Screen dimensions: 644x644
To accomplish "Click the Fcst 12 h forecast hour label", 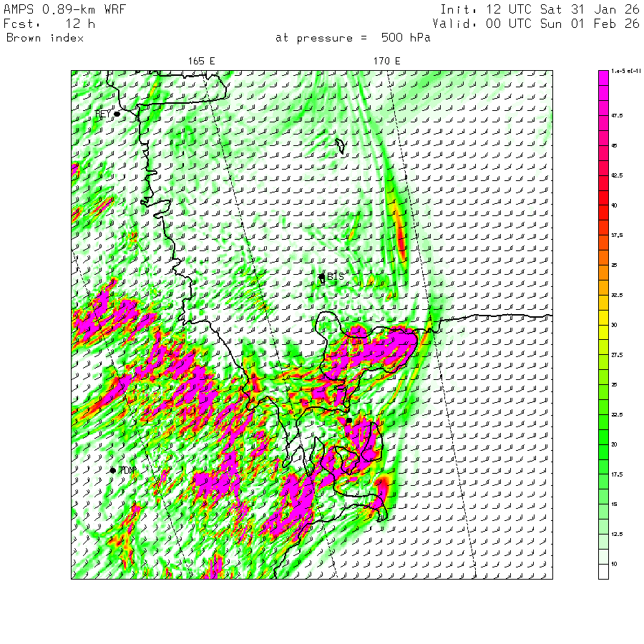I will tap(49, 24).
